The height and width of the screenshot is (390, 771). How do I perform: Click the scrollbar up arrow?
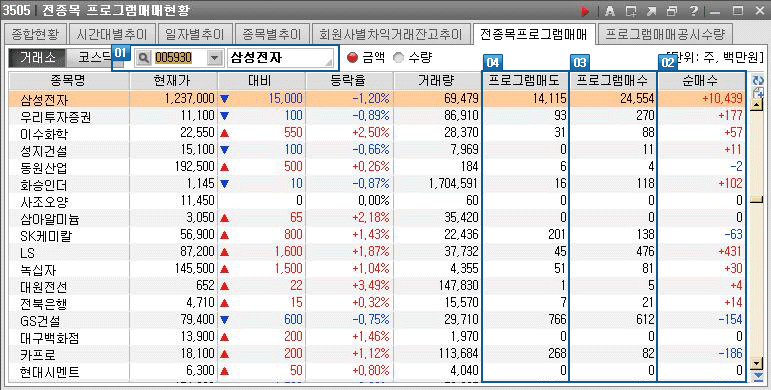point(758,104)
